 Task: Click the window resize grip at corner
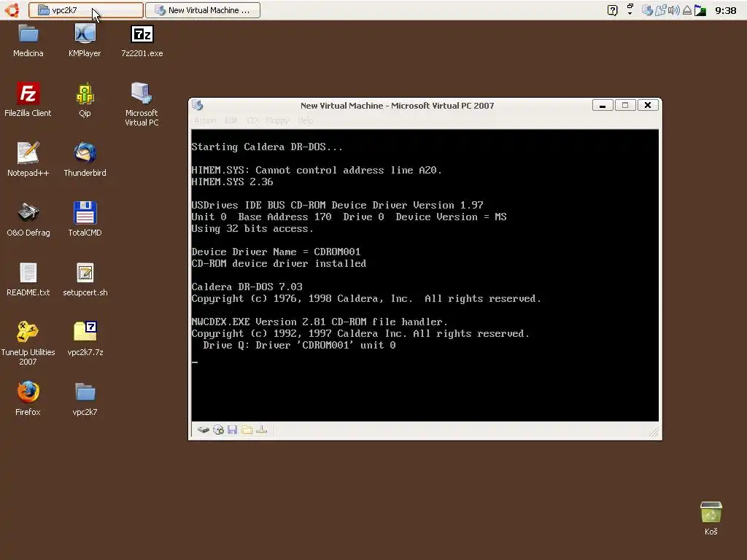coord(654,432)
